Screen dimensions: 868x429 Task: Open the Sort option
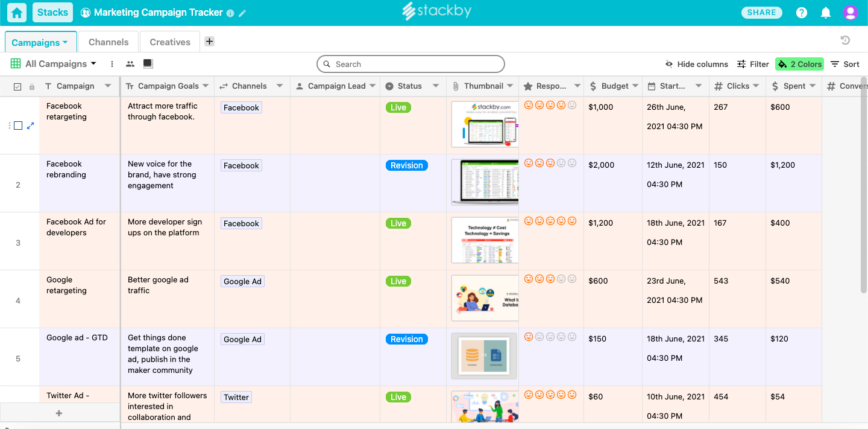pyautogui.click(x=845, y=64)
